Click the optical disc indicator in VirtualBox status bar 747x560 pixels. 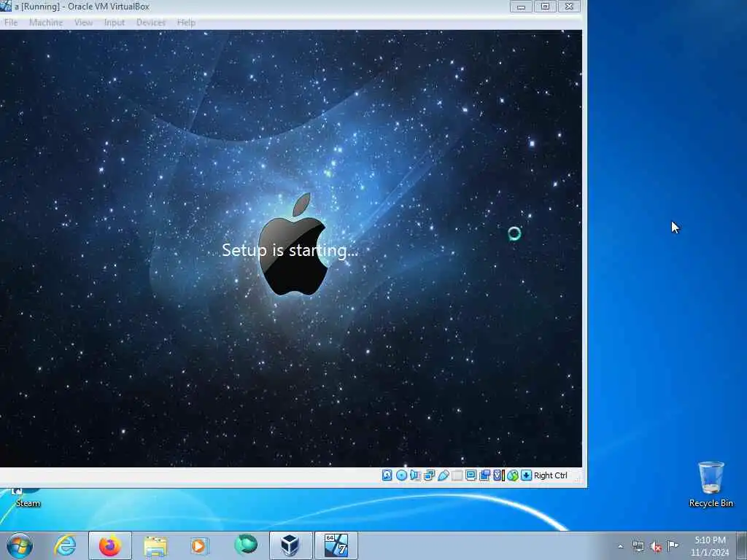(x=401, y=475)
